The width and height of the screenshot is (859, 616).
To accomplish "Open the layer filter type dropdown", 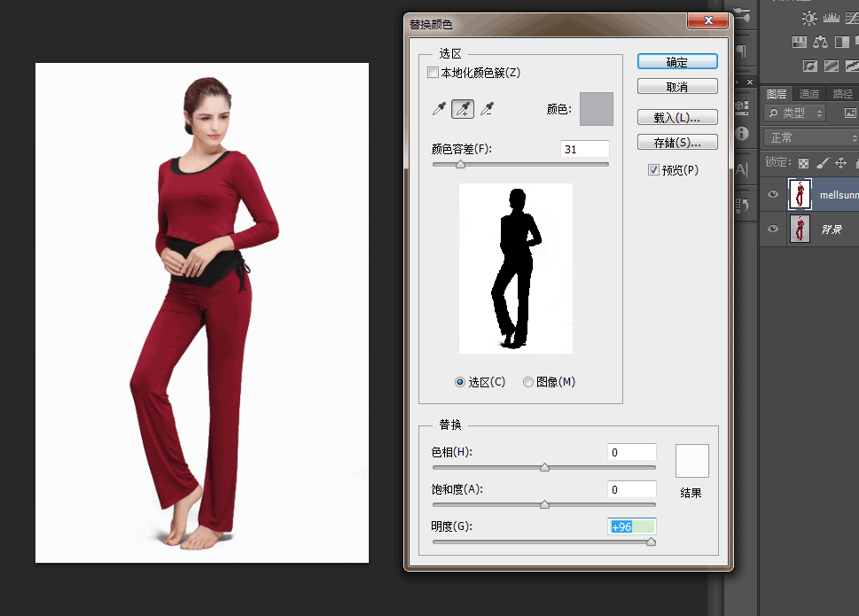I will pos(794,113).
